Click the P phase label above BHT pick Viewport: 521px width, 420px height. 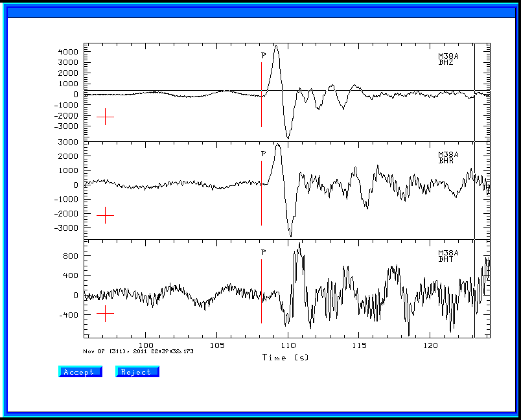(264, 252)
